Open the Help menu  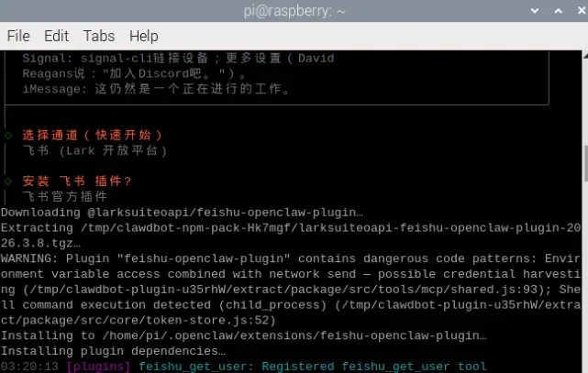pos(143,36)
